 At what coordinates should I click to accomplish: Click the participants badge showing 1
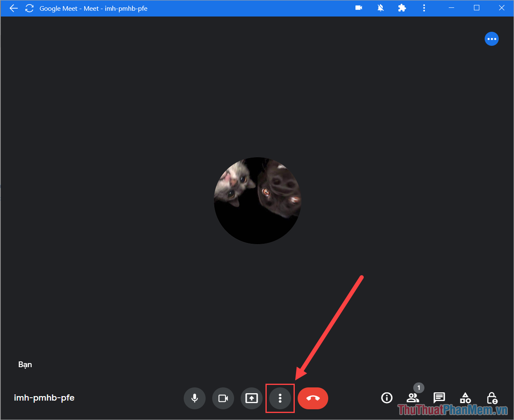click(419, 388)
